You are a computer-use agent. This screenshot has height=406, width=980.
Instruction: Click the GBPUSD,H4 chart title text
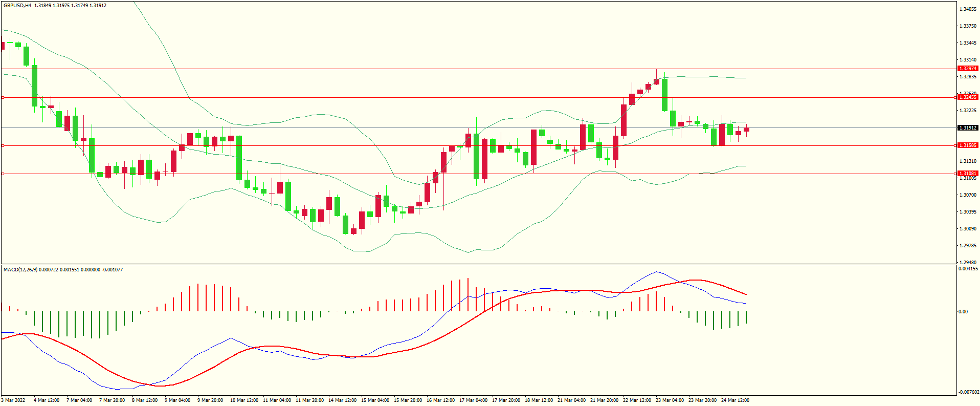[x=17, y=6]
